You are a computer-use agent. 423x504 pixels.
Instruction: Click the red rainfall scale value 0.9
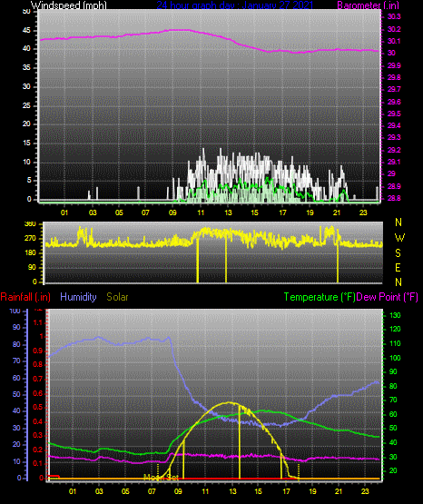pyautogui.click(x=38, y=351)
